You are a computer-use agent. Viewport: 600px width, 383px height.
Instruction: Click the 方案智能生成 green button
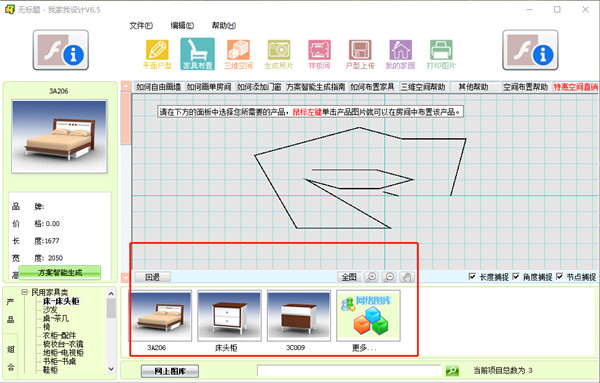point(60,273)
